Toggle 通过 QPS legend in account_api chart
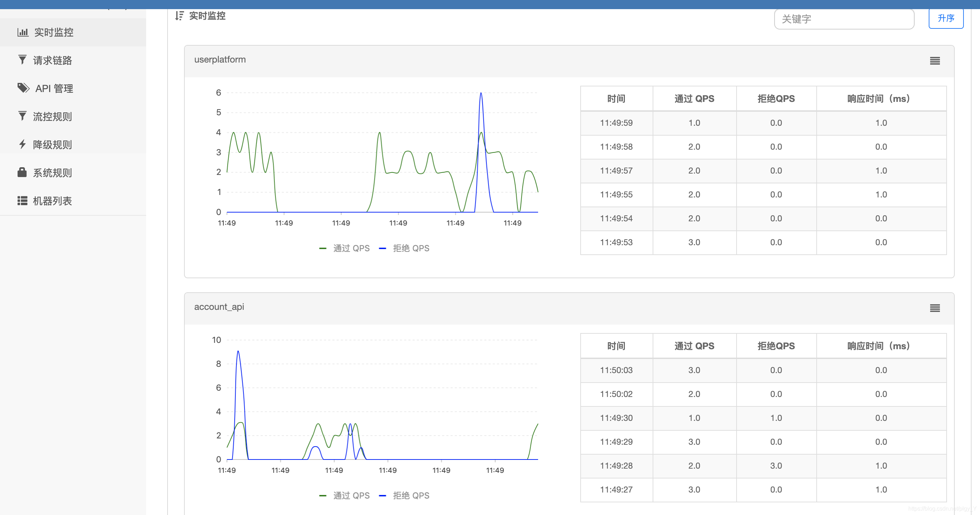The height and width of the screenshot is (515, 980). pyautogui.click(x=344, y=496)
